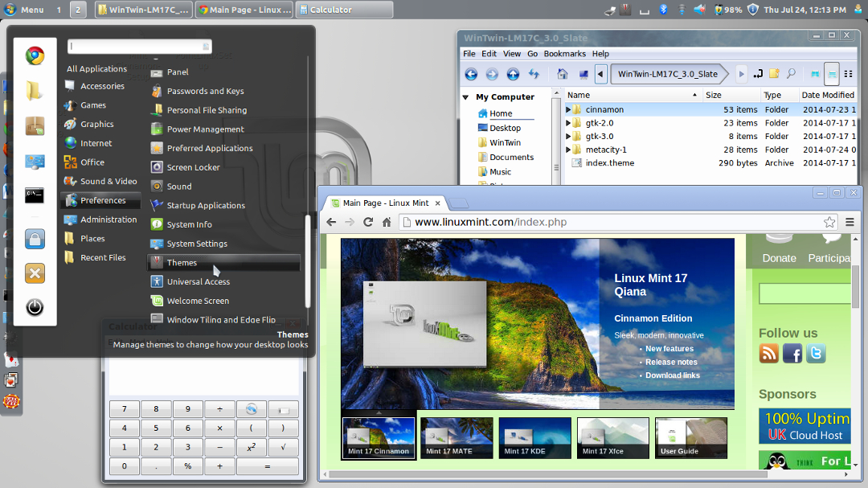This screenshot has width=868, height=488.
Task: Go back in the file manager
Action: pos(471,74)
